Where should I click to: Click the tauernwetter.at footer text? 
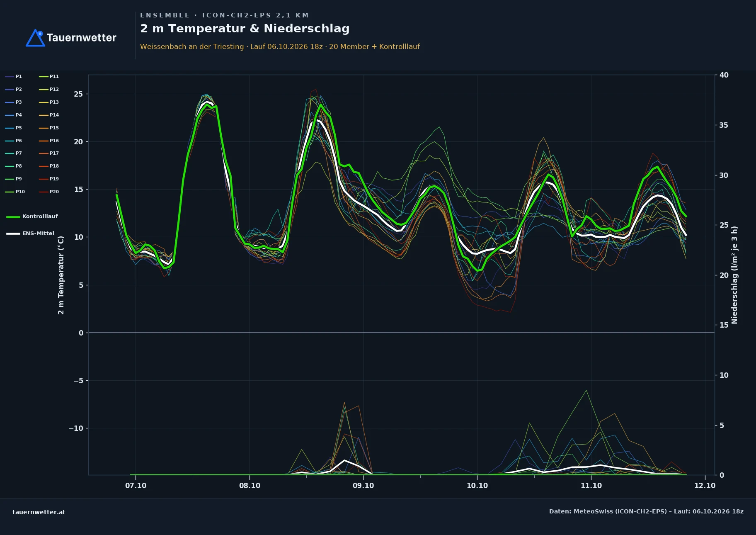(x=39, y=512)
